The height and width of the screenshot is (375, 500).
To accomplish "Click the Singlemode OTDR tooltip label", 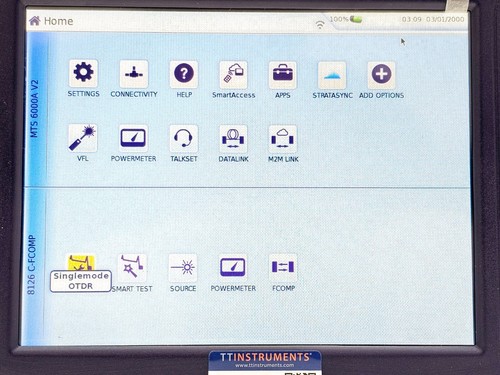I will pyautogui.click(x=81, y=281).
